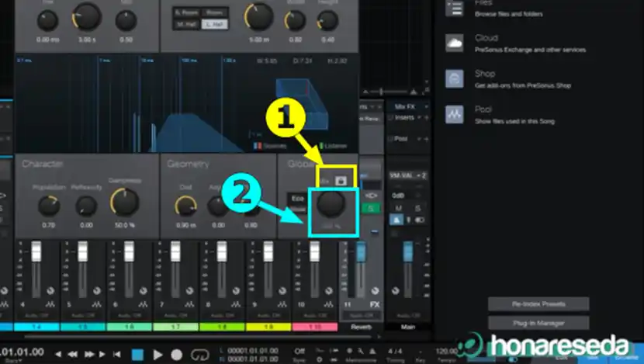Click the Global lock icon beside Mix knob
This screenshot has width=644, height=364.
pos(341,181)
